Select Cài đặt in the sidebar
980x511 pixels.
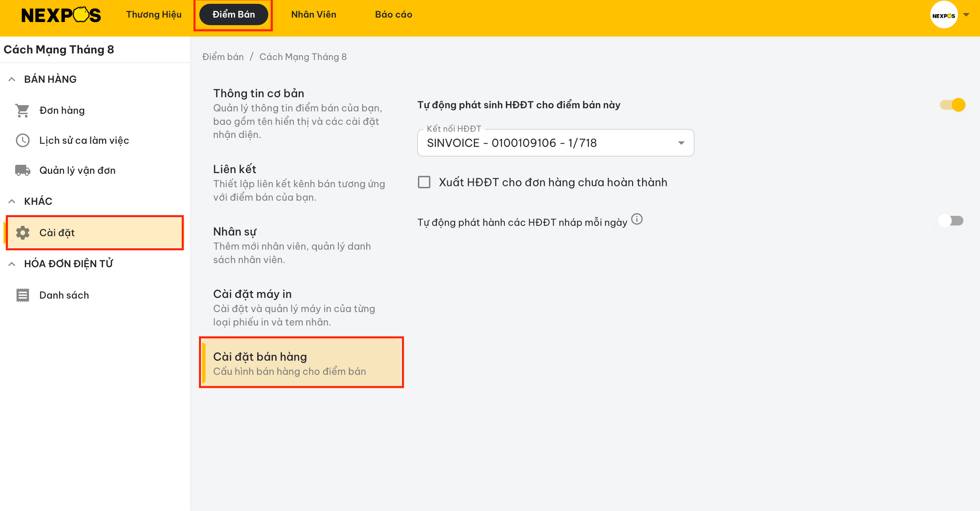click(x=95, y=232)
